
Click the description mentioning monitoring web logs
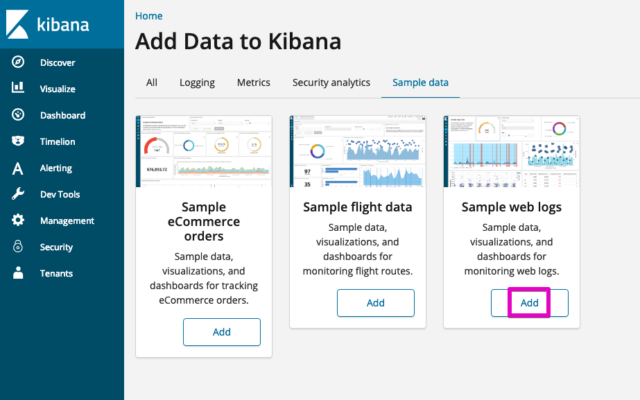(511, 249)
